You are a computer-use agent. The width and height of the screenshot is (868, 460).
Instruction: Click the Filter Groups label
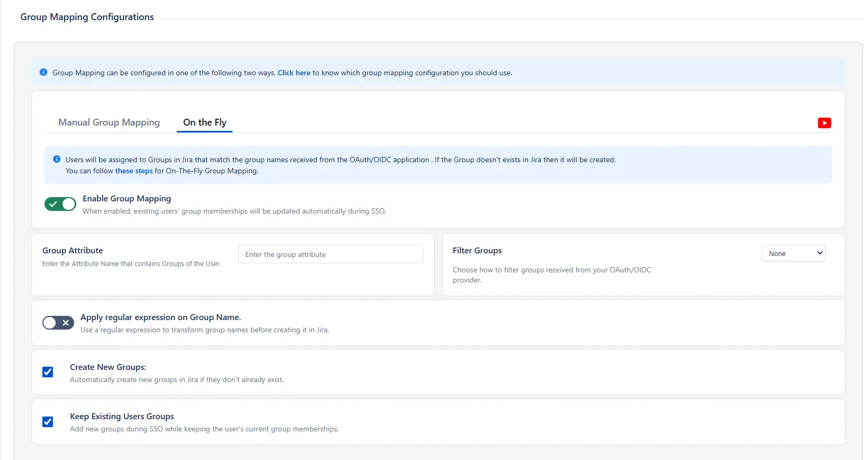pyautogui.click(x=477, y=251)
